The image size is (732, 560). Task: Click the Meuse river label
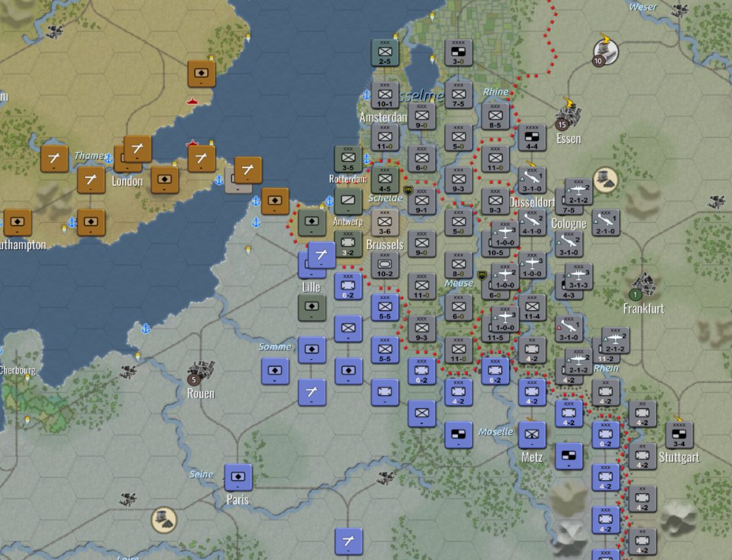pyautogui.click(x=459, y=283)
